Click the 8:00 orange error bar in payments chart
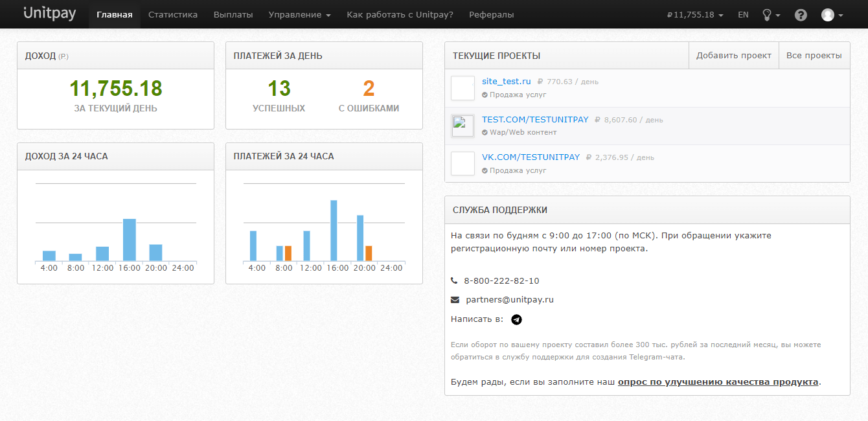868x421 pixels. pyautogui.click(x=288, y=253)
